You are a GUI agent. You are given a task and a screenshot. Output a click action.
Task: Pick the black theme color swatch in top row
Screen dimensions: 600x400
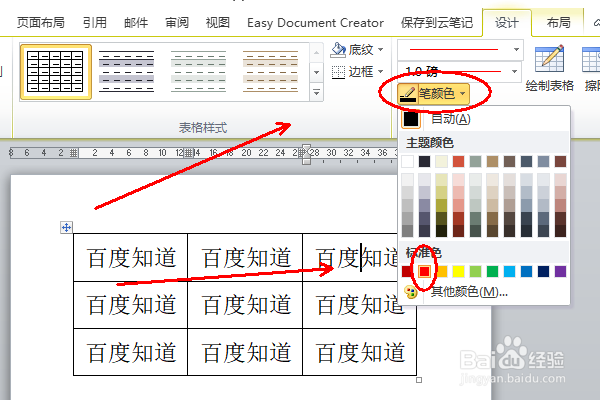click(424, 162)
